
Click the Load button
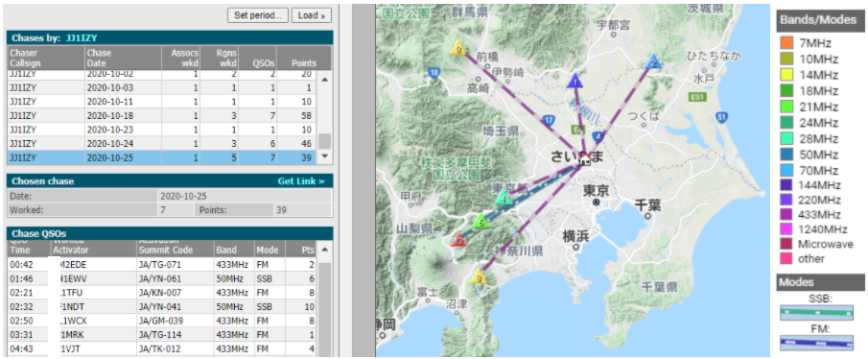coord(311,15)
